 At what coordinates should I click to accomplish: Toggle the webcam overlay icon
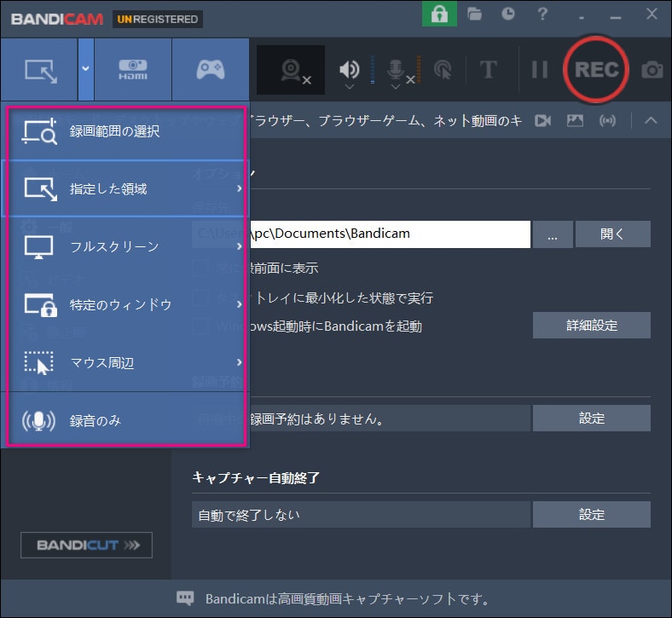[x=291, y=70]
